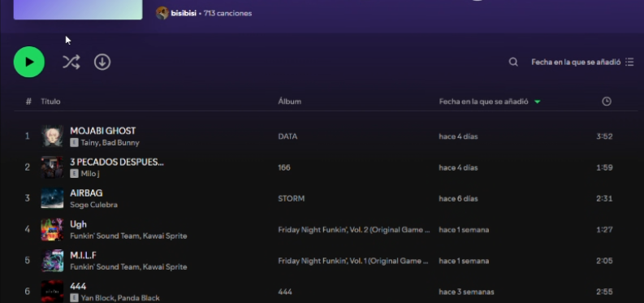Click duration 2:31 of AIRBAG
The width and height of the screenshot is (644, 303).
[x=604, y=199]
